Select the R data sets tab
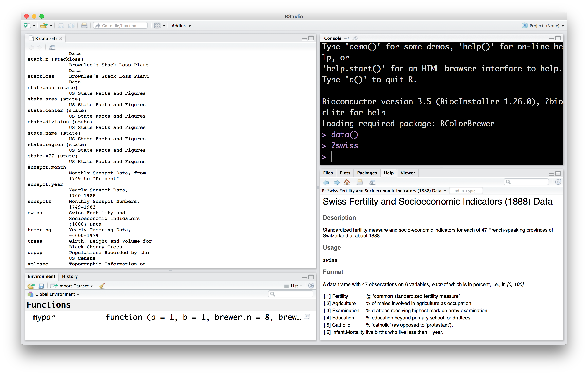The image size is (588, 375). click(46, 38)
